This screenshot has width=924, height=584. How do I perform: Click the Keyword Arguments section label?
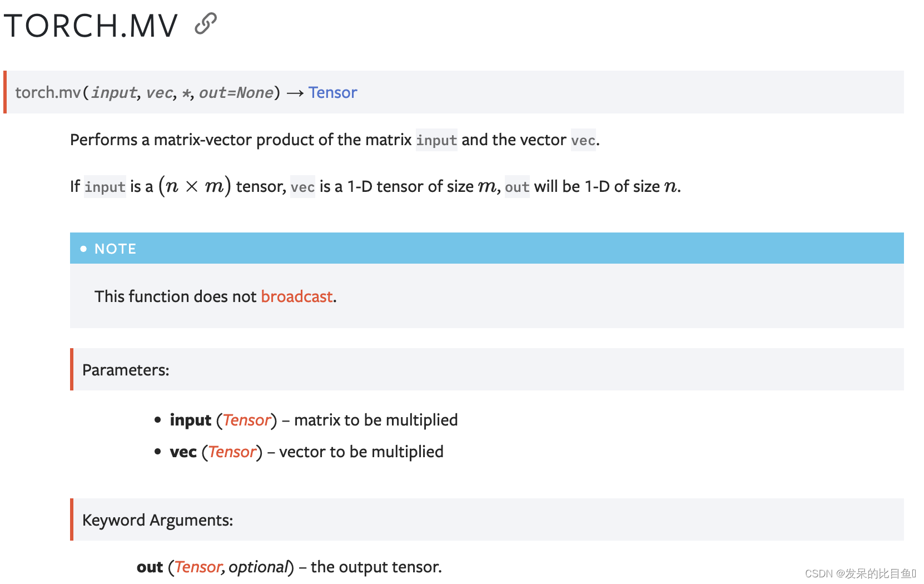click(157, 520)
